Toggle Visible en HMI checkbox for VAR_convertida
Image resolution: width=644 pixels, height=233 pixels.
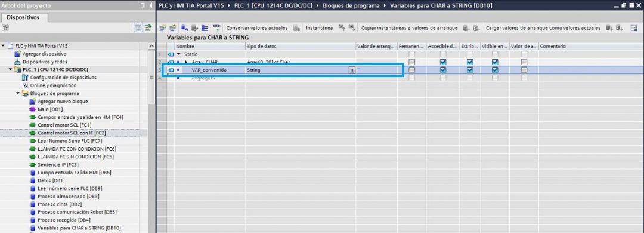[x=495, y=70]
